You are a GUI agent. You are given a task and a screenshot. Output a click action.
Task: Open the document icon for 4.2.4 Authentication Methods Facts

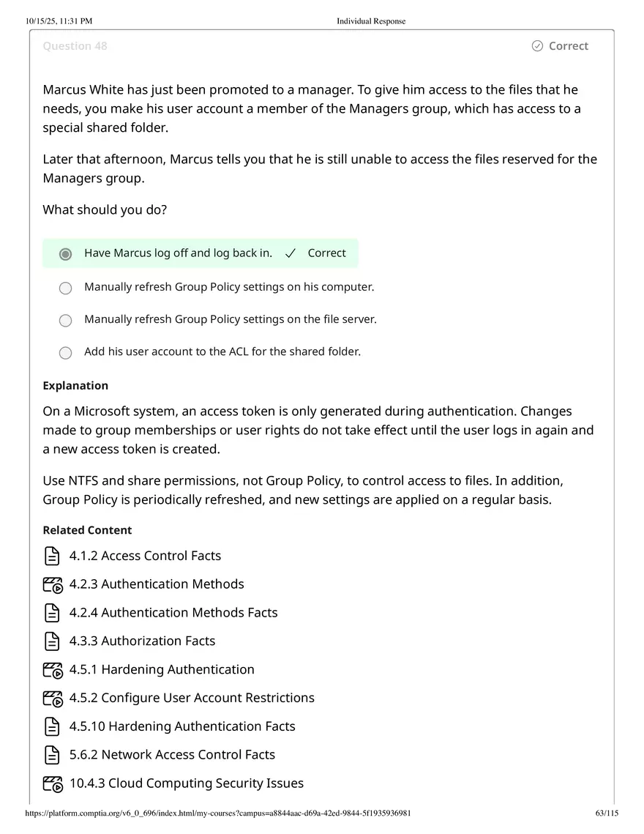coord(52,613)
